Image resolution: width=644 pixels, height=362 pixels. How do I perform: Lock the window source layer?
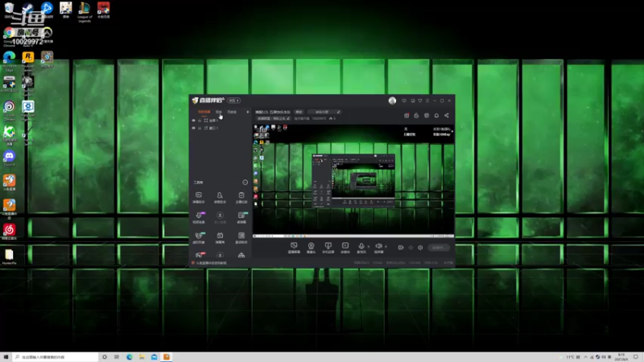(200, 128)
